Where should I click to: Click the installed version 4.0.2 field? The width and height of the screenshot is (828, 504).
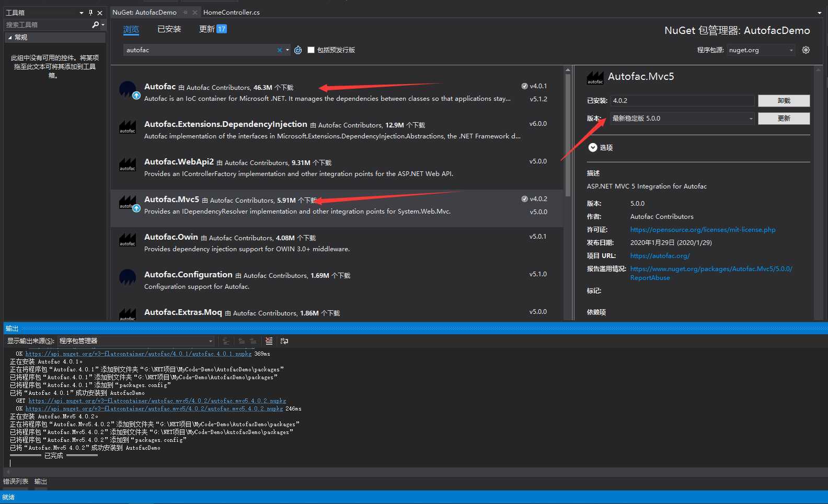(x=682, y=101)
